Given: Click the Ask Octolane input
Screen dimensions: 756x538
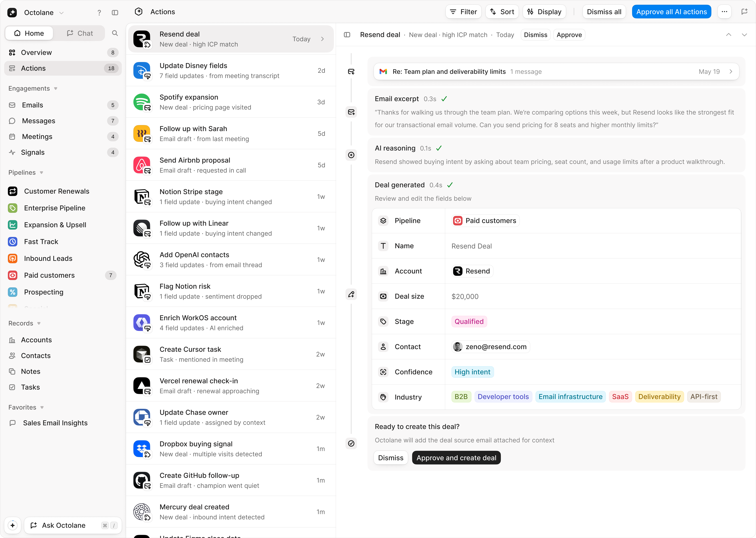Looking at the screenshot, I should click(x=73, y=525).
